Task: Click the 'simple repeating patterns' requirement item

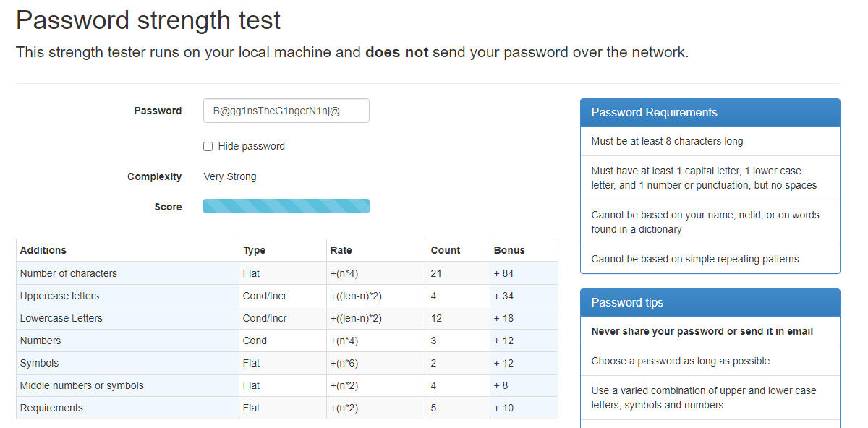Action: (694, 259)
